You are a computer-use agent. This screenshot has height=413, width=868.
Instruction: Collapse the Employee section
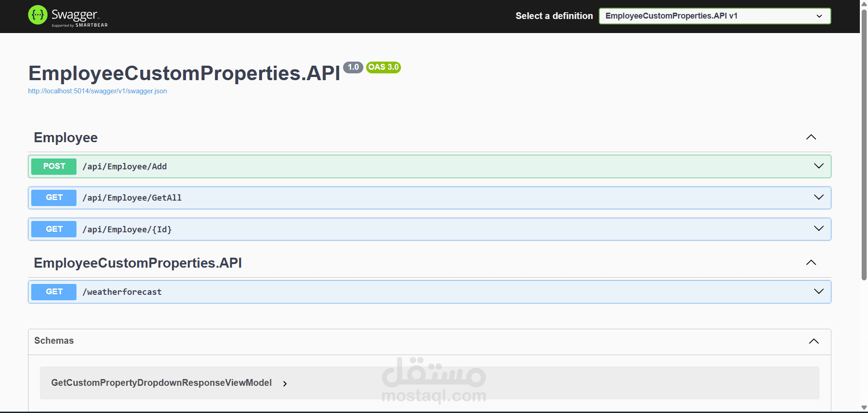point(811,137)
